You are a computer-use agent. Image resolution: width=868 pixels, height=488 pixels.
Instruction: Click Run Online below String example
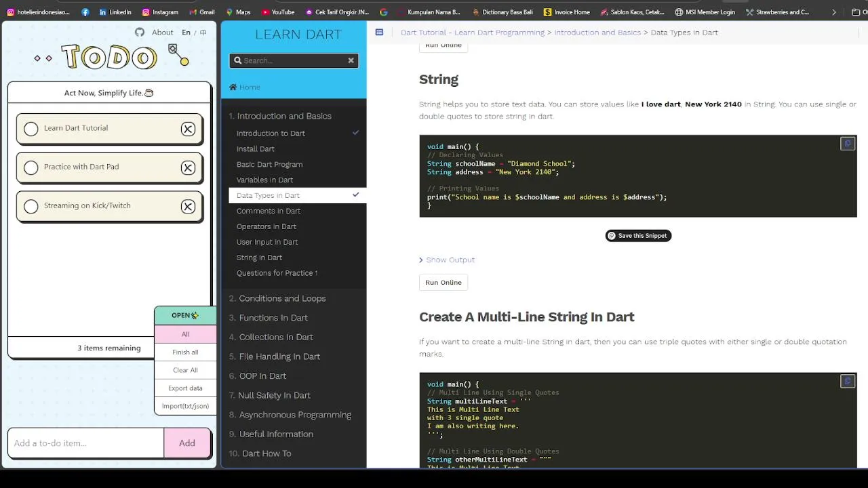(x=443, y=283)
